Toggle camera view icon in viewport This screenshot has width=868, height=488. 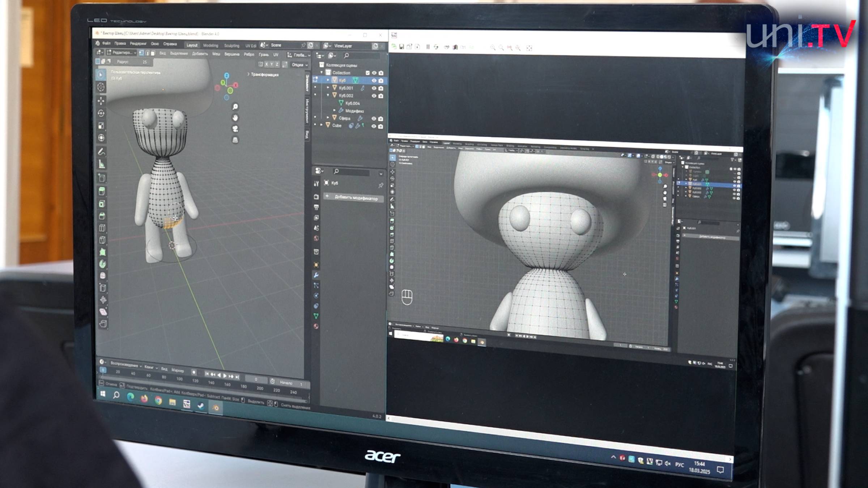click(235, 129)
